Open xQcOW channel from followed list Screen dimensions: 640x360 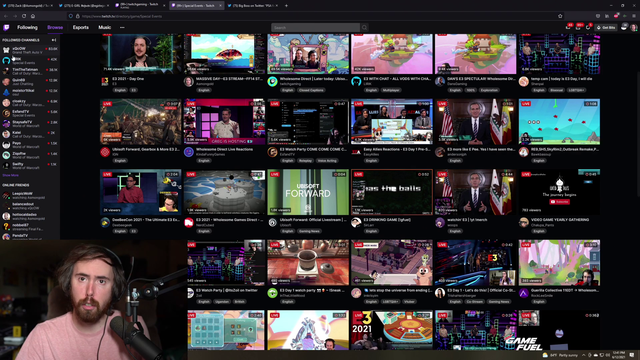point(30,50)
